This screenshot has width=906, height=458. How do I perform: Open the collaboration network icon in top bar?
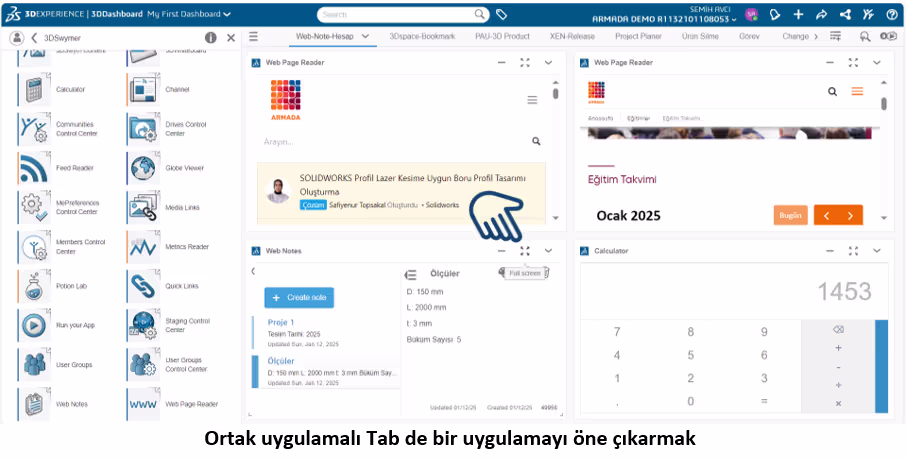click(x=845, y=14)
